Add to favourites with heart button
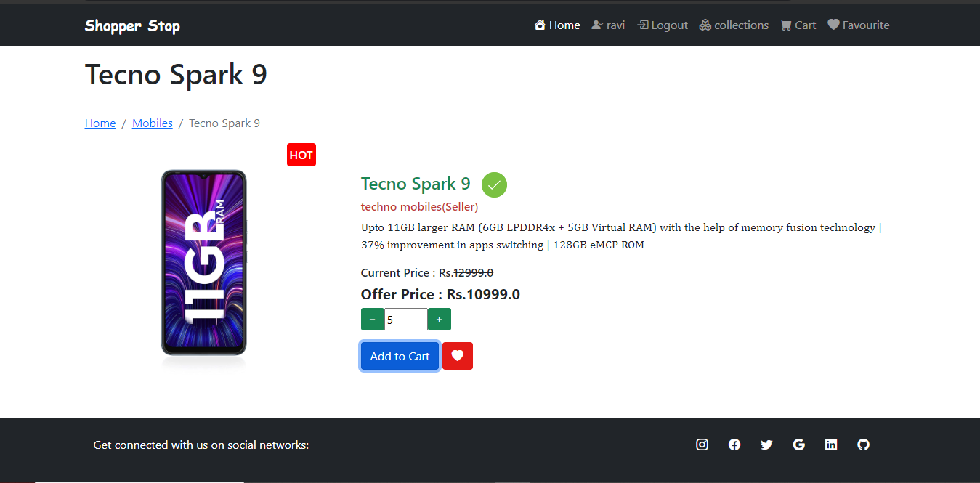The image size is (980, 483). tap(458, 356)
